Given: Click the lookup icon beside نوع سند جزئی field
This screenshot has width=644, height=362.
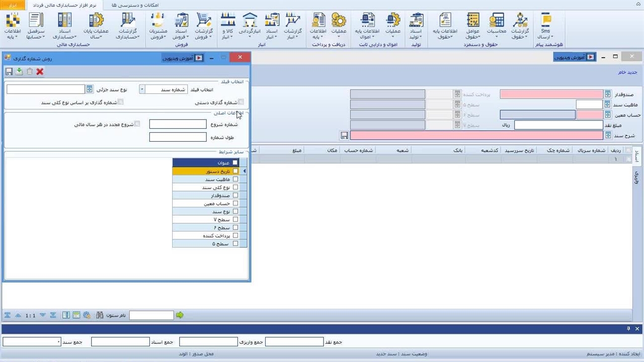Looking at the screenshot, I should click(x=90, y=89).
